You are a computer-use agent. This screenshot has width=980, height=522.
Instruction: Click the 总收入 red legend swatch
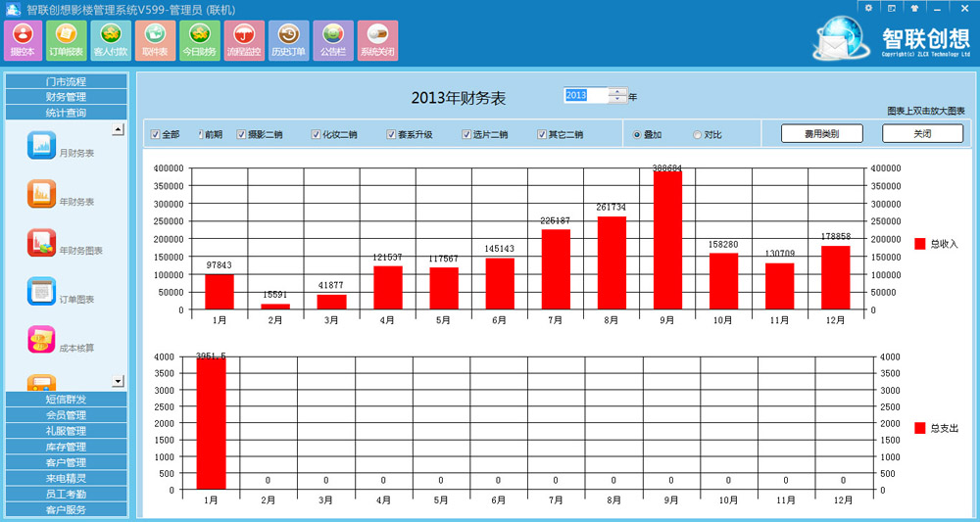tap(919, 243)
